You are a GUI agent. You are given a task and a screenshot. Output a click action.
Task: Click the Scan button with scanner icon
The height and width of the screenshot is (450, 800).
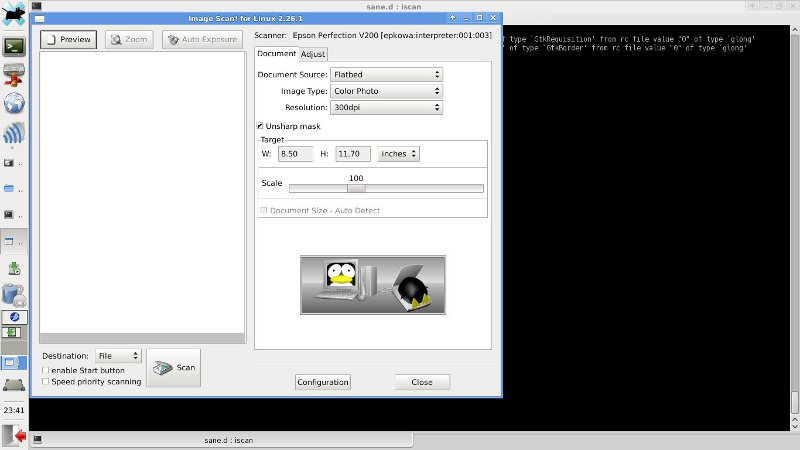coord(173,367)
